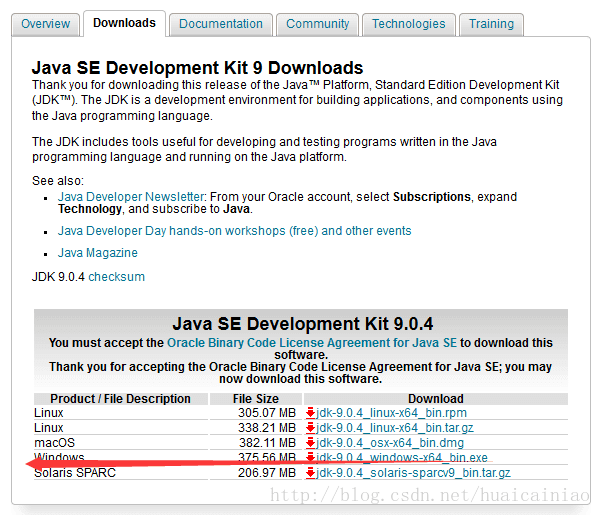The height and width of the screenshot is (515, 601).
Task: Click the 'Product / File Description' column header
Action: pyautogui.click(x=120, y=399)
